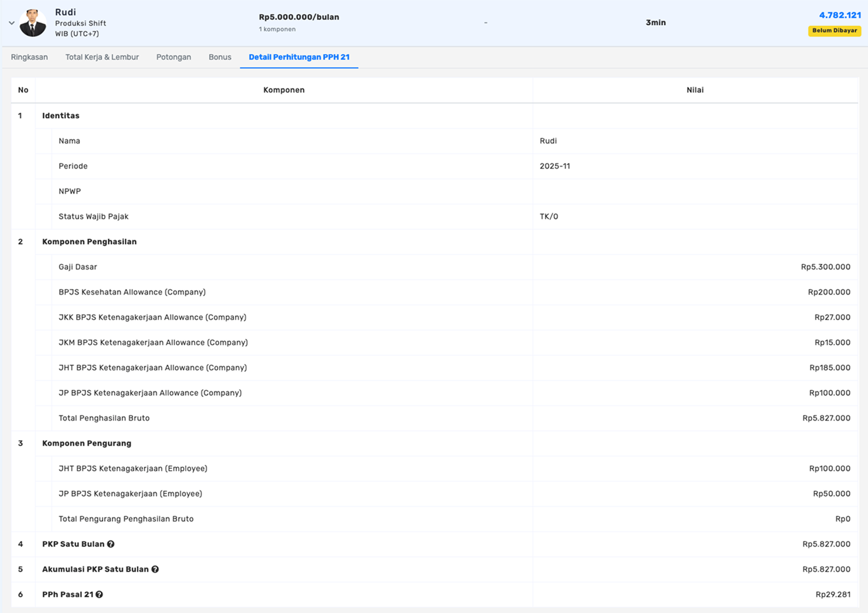Image resolution: width=868 pixels, height=613 pixels.
Task: Click help icon beside Akumulasi PKP Satu Bulan
Action: click(155, 569)
